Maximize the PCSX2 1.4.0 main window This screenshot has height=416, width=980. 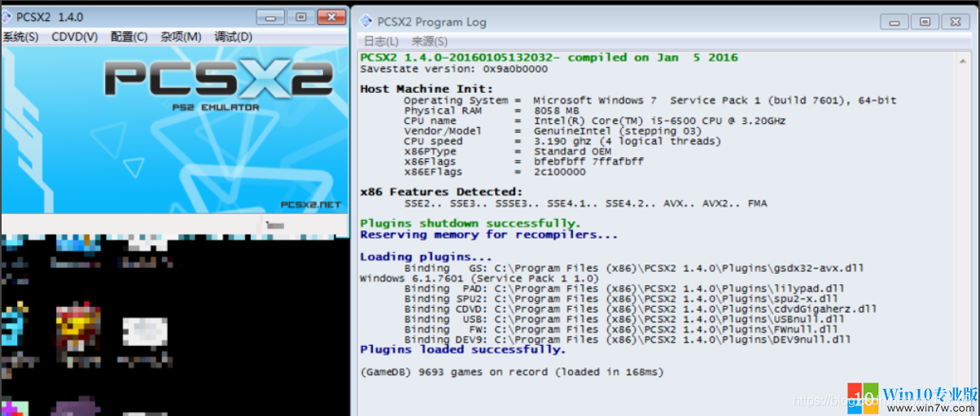click(x=301, y=16)
